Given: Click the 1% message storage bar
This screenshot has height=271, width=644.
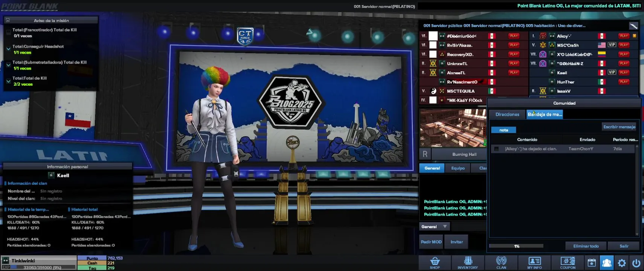Looking at the screenshot, I should coord(516,246).
